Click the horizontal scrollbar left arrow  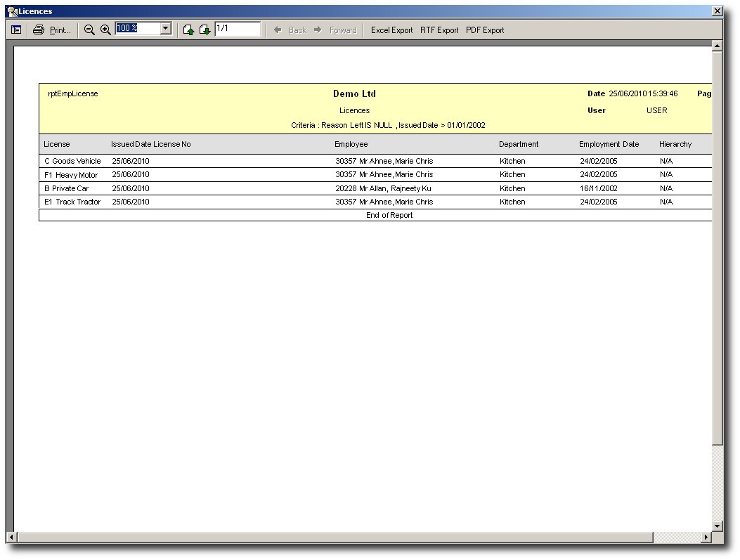tap(11, 538)
